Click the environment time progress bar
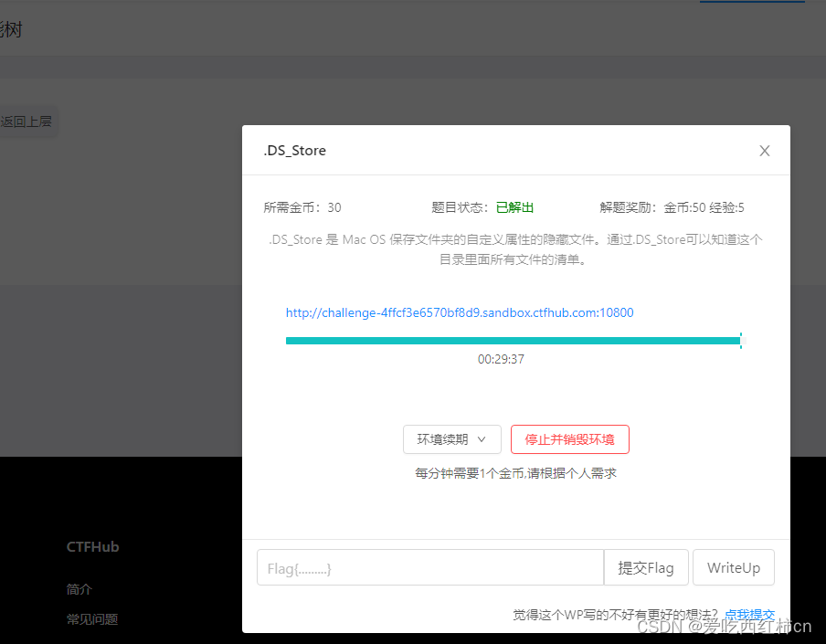Screen dimensions: 826x644 [x=514, y=340]
